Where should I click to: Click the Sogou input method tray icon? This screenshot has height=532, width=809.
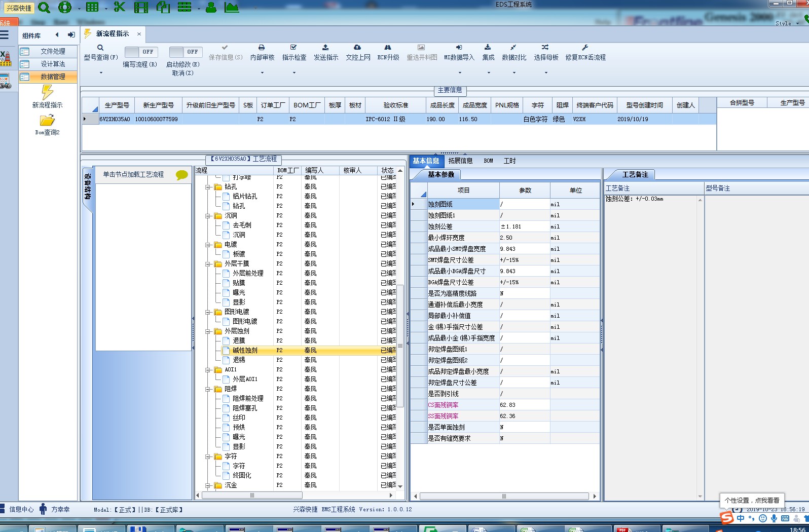(727, 518)
